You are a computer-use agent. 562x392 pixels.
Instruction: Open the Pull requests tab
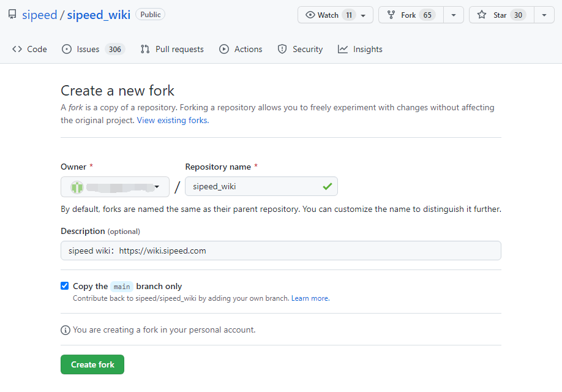click(172, 49)
